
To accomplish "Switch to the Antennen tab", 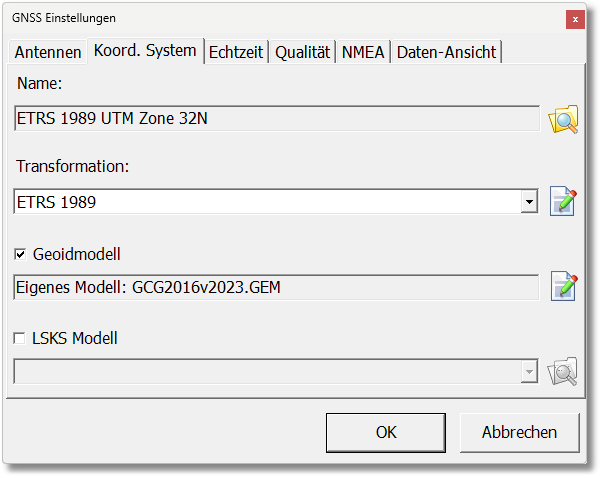I will coord(47,52).
